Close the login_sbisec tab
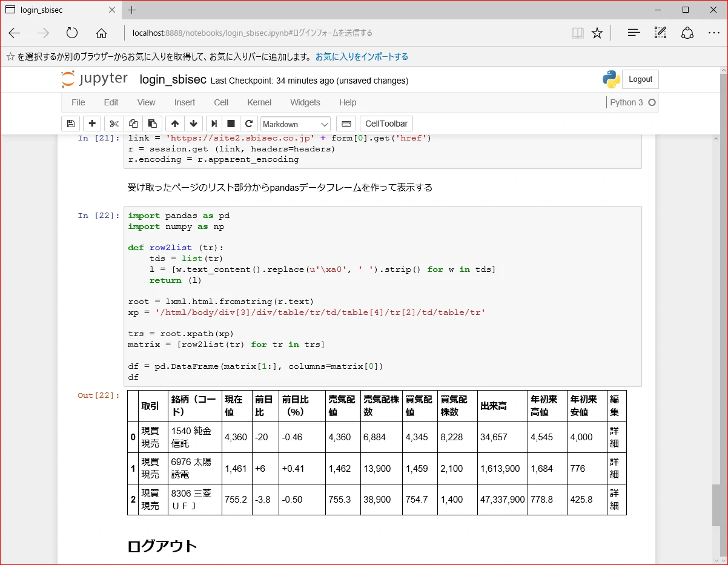The width and height of the screenshot is (728, 565). tap(111, 10)
